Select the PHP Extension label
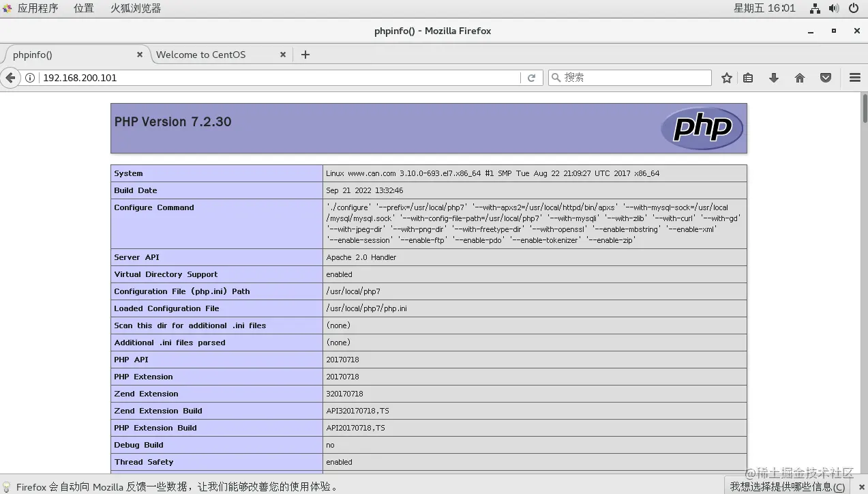The width and height of the screenshot is (868, 494). point(143,377)
